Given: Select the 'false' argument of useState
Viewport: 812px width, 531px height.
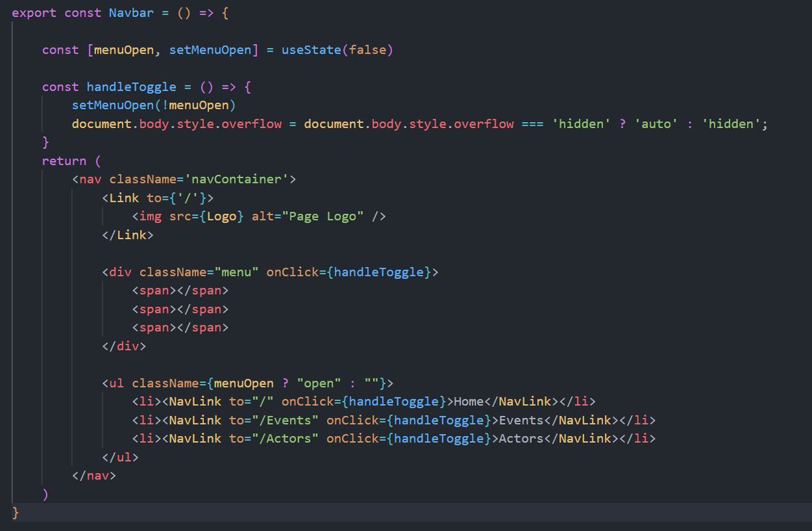Looking at the screenshot, I should click(x=367, y=50).
